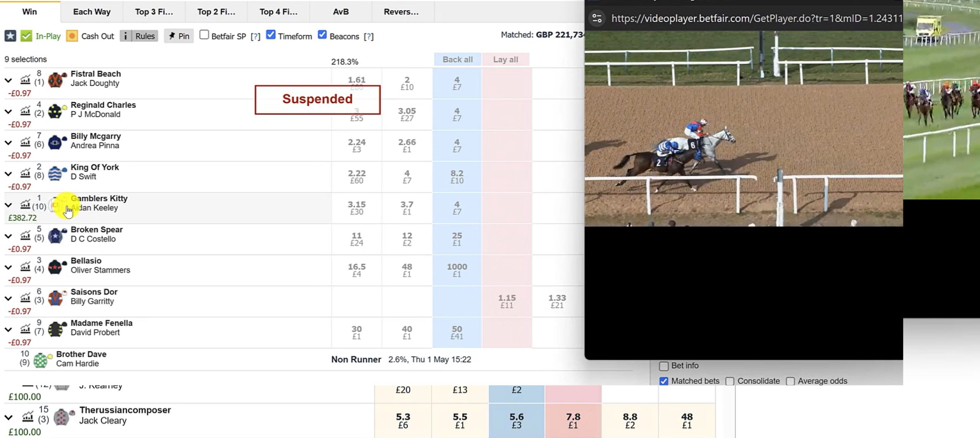980x438 pixels.
Task: Switch to the Each Way tab
Action: (x=92, y=12)
